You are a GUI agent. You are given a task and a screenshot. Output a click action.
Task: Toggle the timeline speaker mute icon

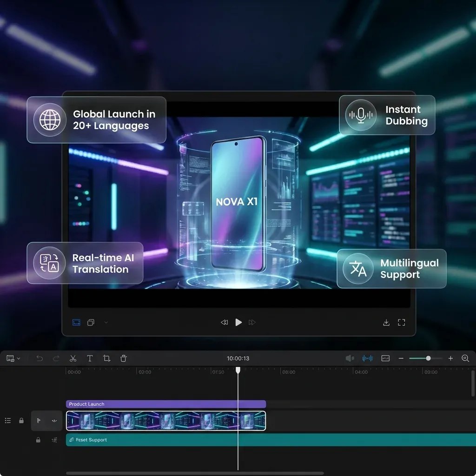[350, 358]
